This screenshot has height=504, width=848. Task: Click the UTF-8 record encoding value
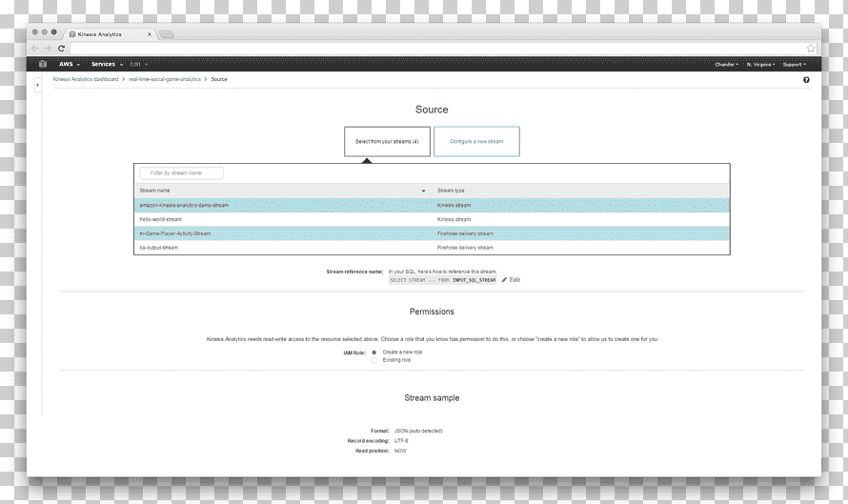[401, 441]
